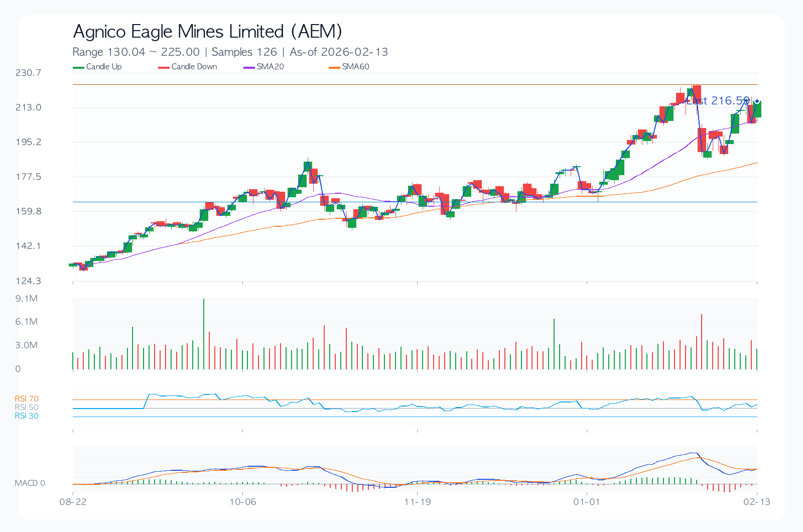Image resolution: width=803 pixels, height=532 pixels.
Task: Click the RSI 30 threshold label
Action: click(27, 416)
